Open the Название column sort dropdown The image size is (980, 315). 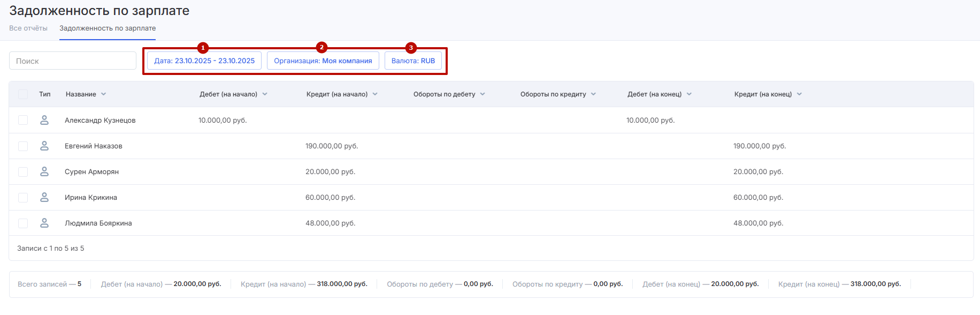coord(103,94)
